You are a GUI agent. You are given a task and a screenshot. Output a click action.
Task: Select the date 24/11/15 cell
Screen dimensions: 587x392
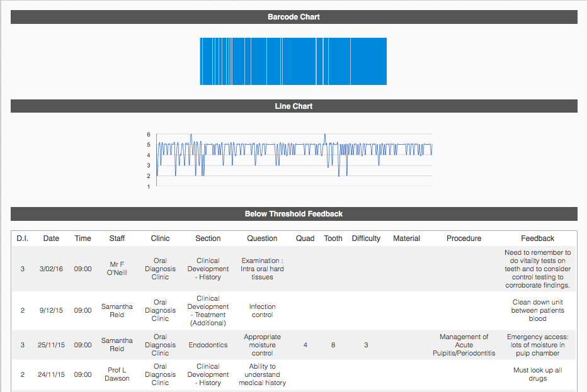(51, 374)
